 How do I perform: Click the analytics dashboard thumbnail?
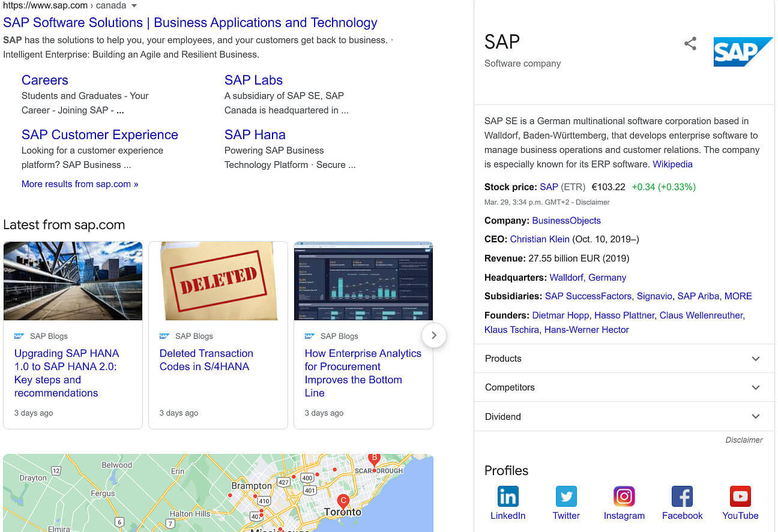pyautogui.click(x=363, y=281)
